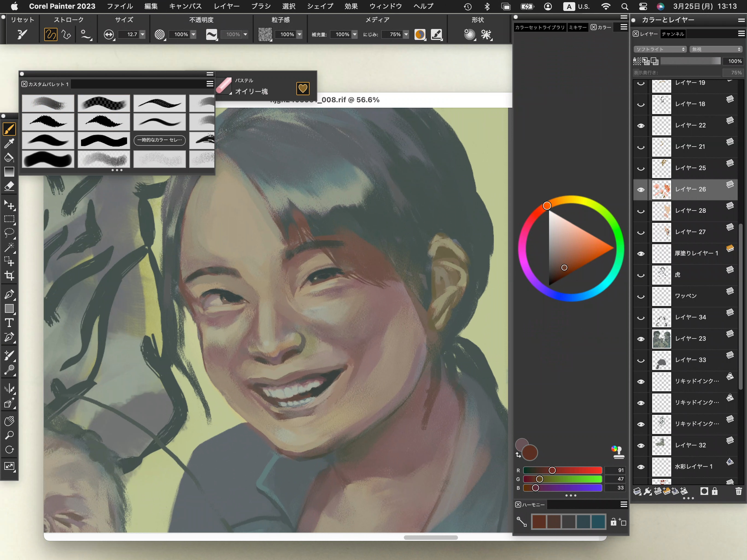
Task: Open the ファイル menu
Action: [x=120, y=6]
